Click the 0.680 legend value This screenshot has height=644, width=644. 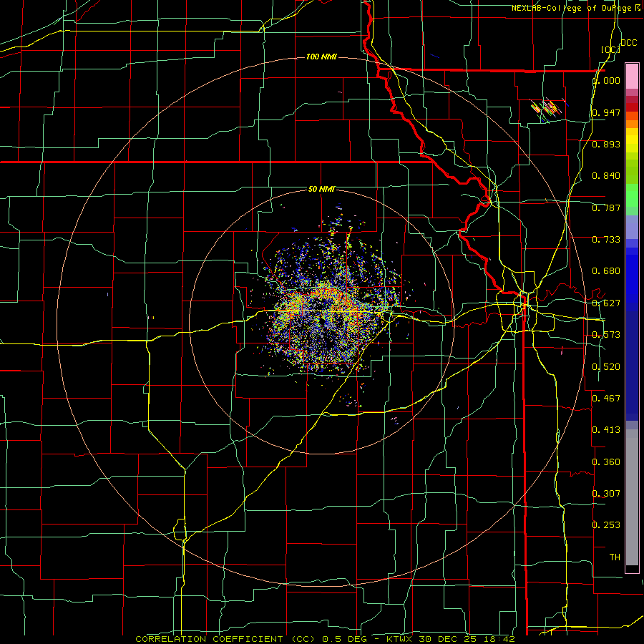point(606,271)
